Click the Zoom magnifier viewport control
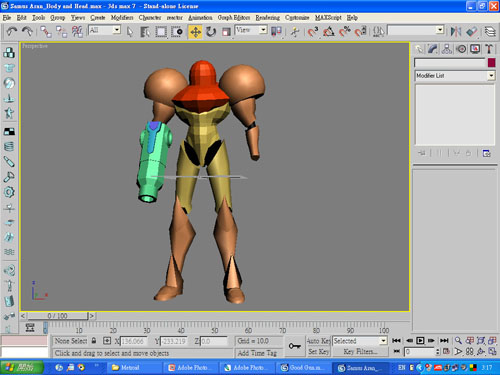The width and height of the screenshot is (500, 375). click(x=458, y=340)
